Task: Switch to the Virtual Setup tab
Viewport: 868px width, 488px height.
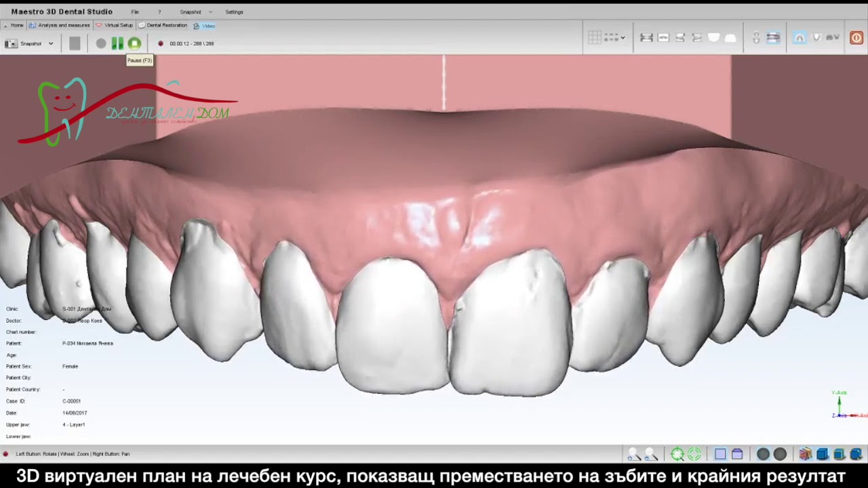Action: tap(114, 26)
